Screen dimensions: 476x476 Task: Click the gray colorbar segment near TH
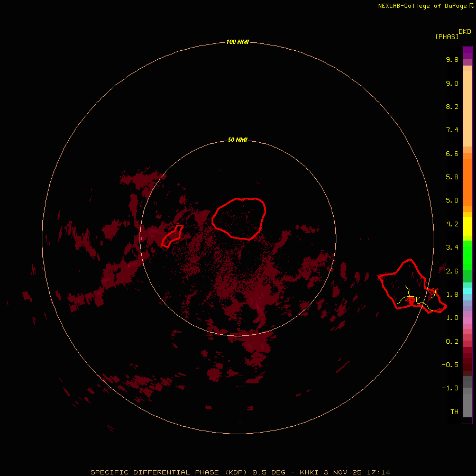(467, 406)
